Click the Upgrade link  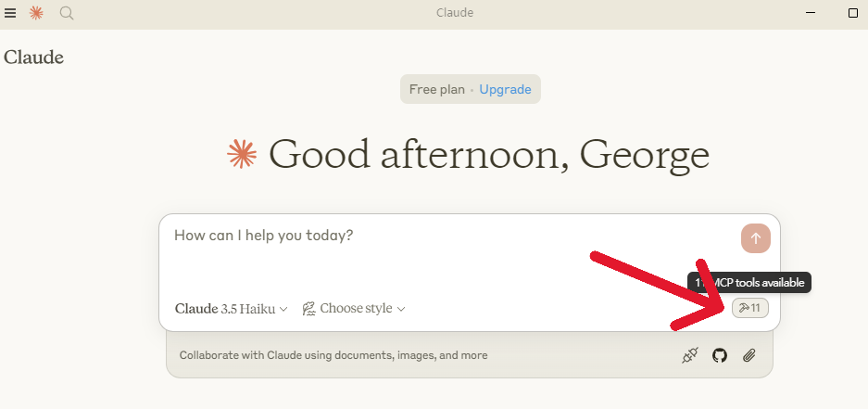(505, 90)
